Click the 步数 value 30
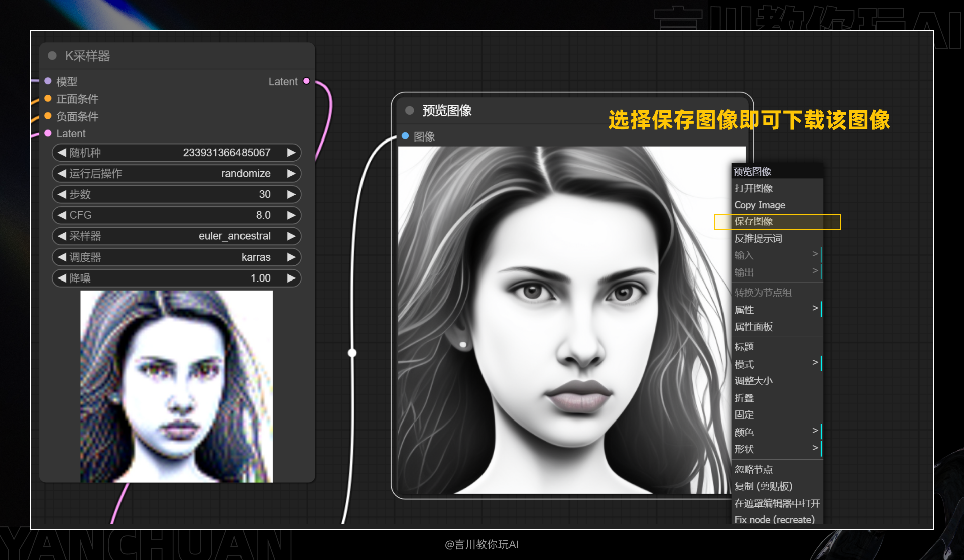The width and height of the screenshot is (964, 560). [265, 194]
